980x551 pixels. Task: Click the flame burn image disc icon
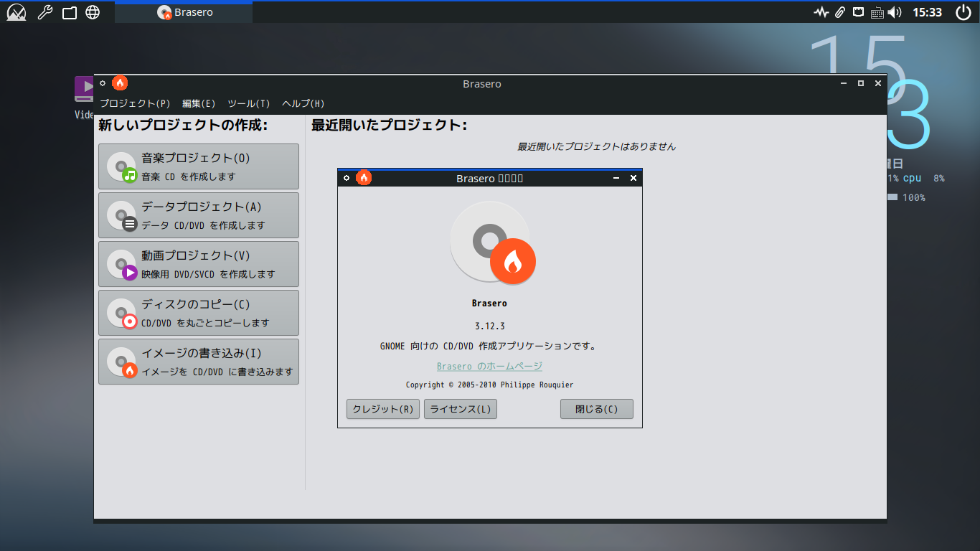pyautogui.click(x=121, y=362)
